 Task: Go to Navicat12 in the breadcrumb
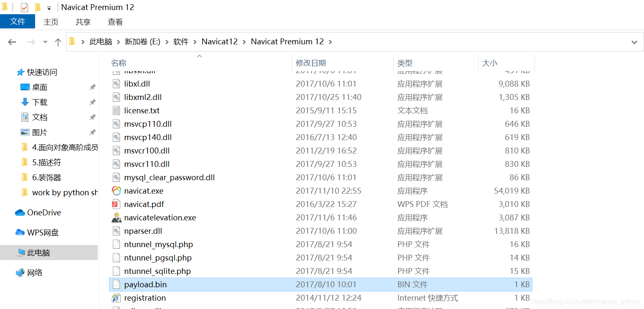click(x=219, y=42)
